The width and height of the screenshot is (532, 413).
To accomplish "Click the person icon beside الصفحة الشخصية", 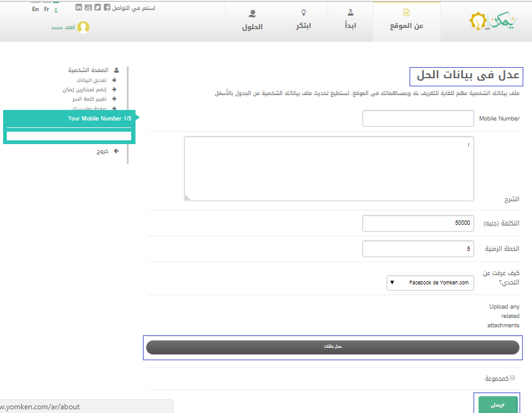I will [116, 71].
